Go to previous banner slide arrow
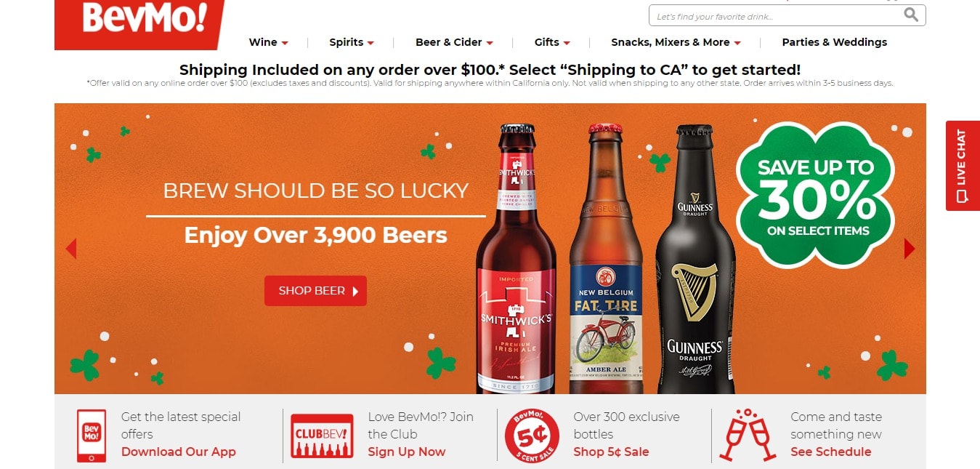 pyautogui.click(x=71, y=249)
